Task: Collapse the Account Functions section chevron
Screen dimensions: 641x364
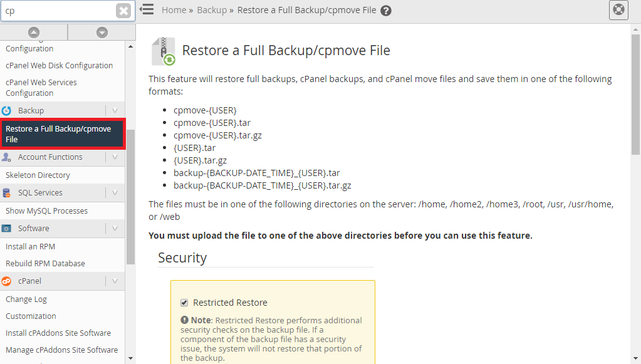Action: point(115,157)
